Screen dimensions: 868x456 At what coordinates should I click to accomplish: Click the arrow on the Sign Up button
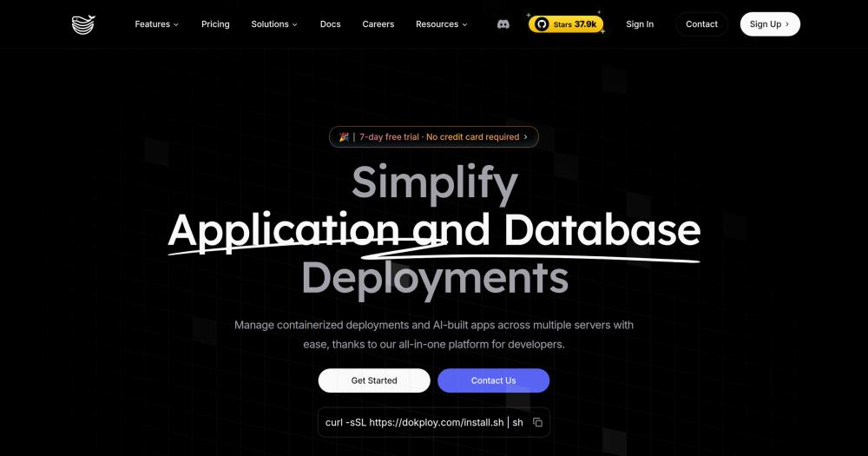click(x=787, y=24)
